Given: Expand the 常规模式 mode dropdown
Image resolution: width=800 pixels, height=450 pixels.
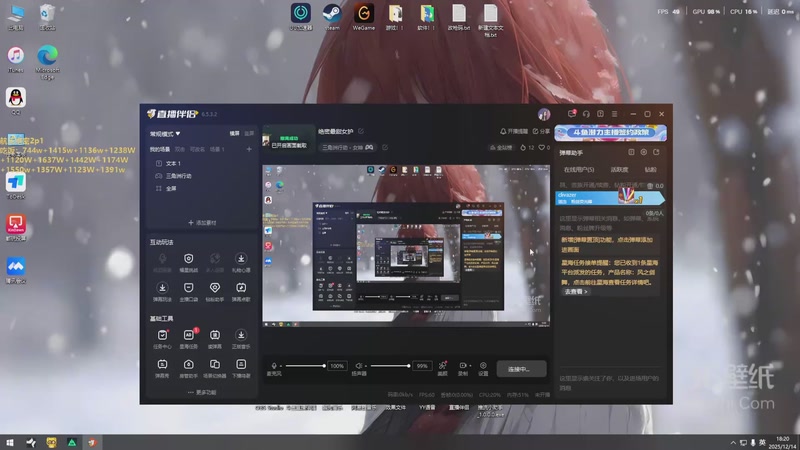Looking at the screenshot, I should [x=165, y=134].
